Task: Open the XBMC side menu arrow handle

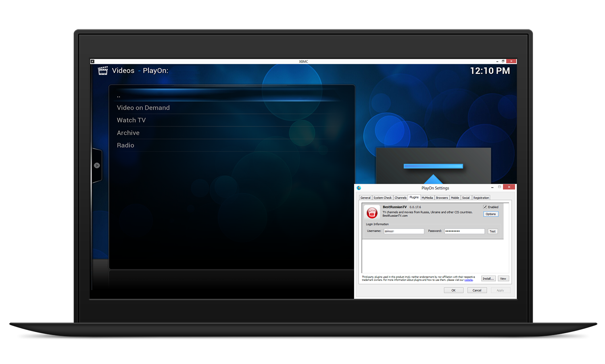Action: point(97,165)
